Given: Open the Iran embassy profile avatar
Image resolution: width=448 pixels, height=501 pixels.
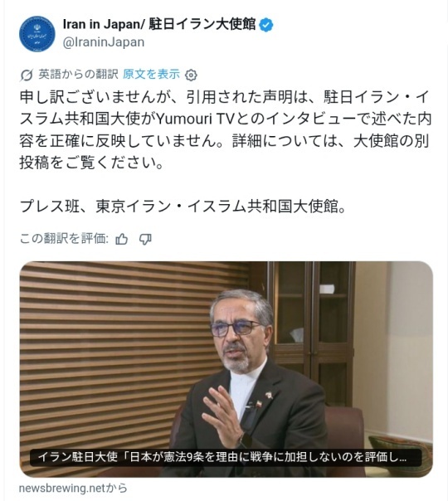Looking at the screenshot, I should (x=37, y=34).
